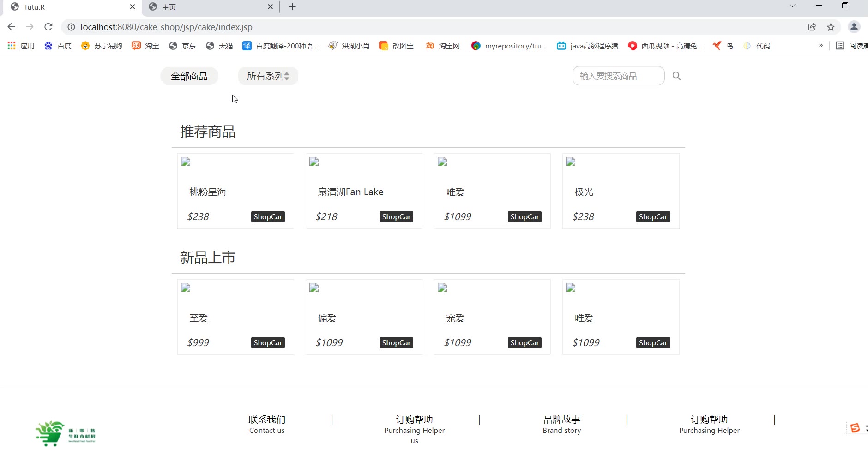Reload the page with refresh icon

click(x=48, y=27)
